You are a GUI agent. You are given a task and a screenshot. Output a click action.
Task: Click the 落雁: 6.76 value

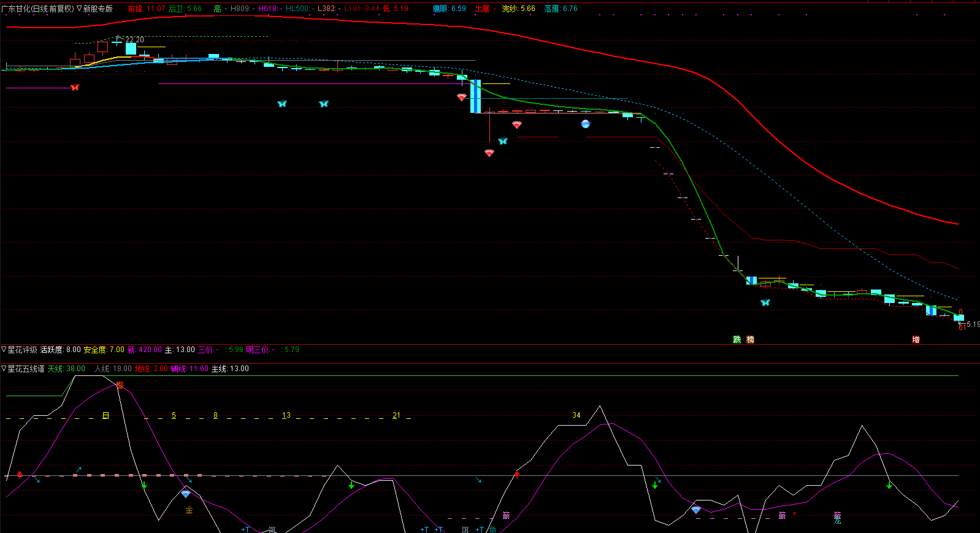click(x=561, y=9)
